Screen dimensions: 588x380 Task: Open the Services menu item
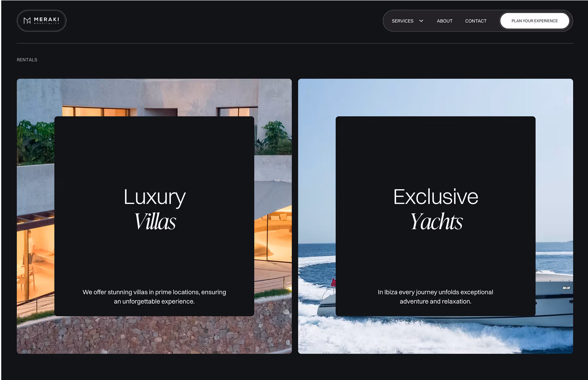point(402,21)
